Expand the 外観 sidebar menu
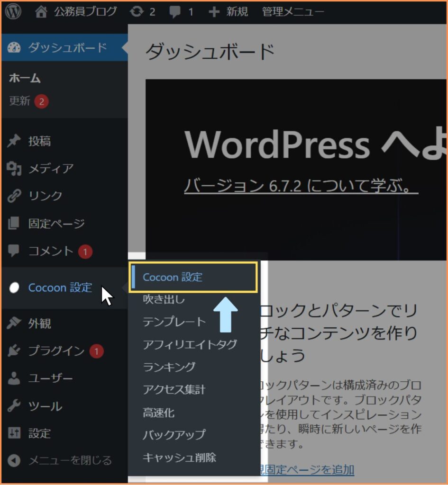This screenshot has height=485, width=448. [x=40, y=323]
